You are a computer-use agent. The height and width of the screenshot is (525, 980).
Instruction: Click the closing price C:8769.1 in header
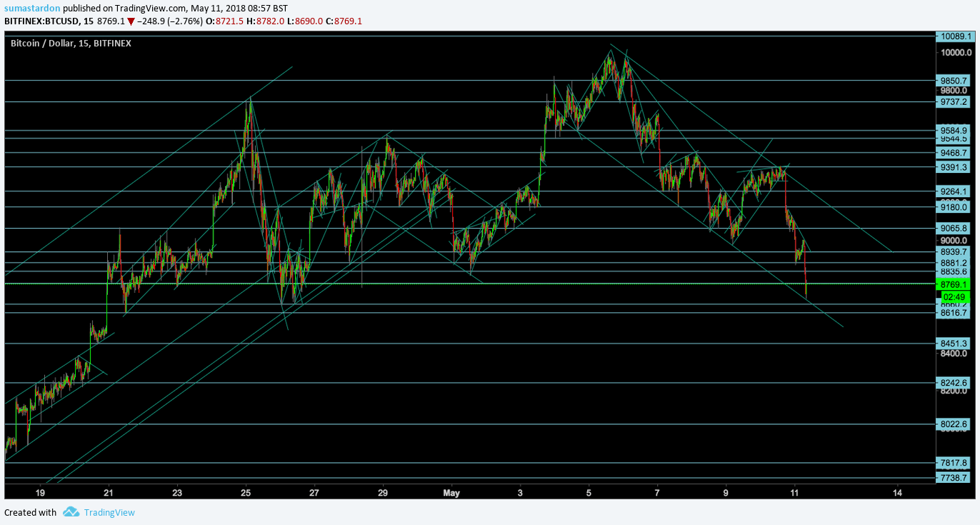[344, 21]
